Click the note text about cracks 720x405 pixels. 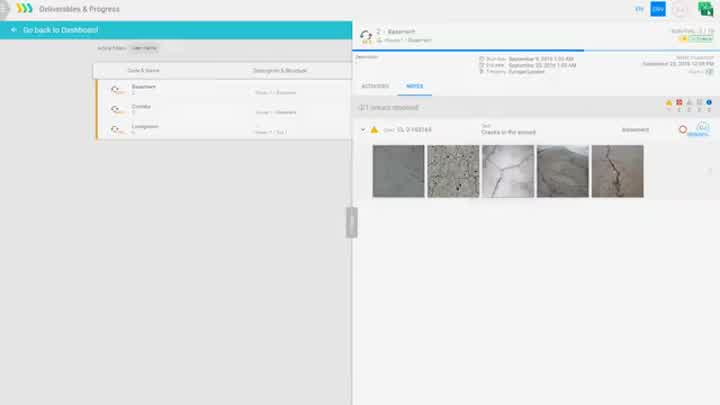(508, 132)
